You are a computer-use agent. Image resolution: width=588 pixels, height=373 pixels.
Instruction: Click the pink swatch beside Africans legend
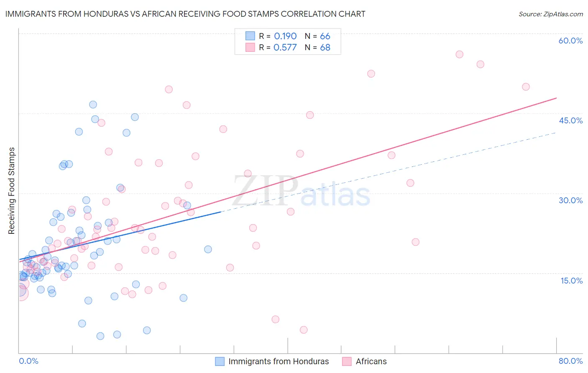pyautogui.click(x=347, y=361)
